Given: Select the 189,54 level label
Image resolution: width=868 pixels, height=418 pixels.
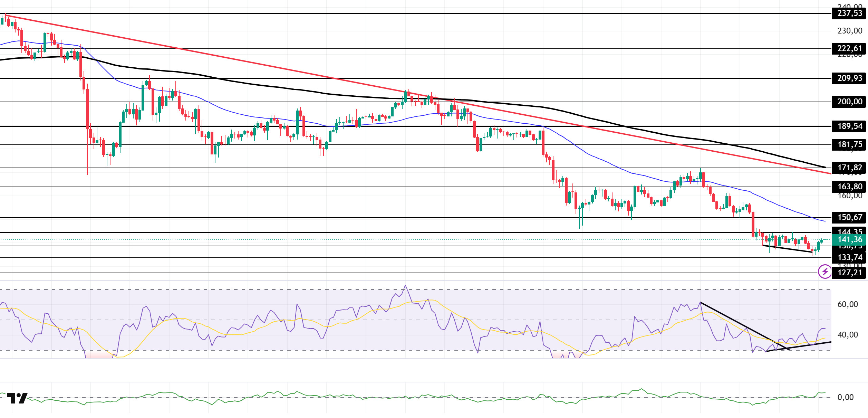Looking at the screenshot, I should click(849, 126).
